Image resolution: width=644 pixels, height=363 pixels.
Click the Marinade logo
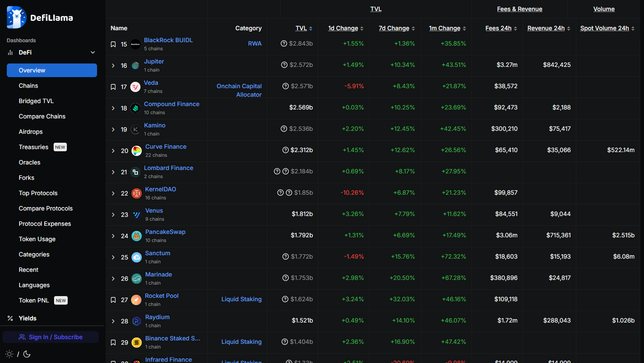pos(137,279)
